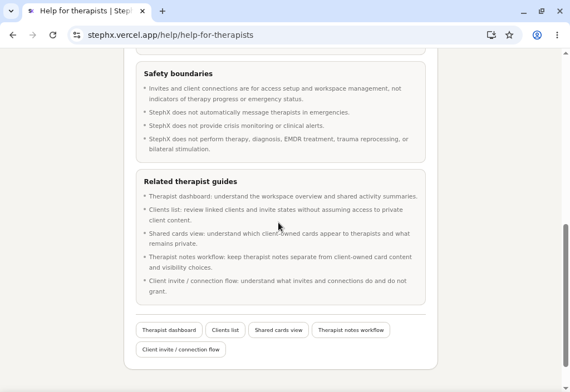Install the StephX app icon

click(491, 35)
